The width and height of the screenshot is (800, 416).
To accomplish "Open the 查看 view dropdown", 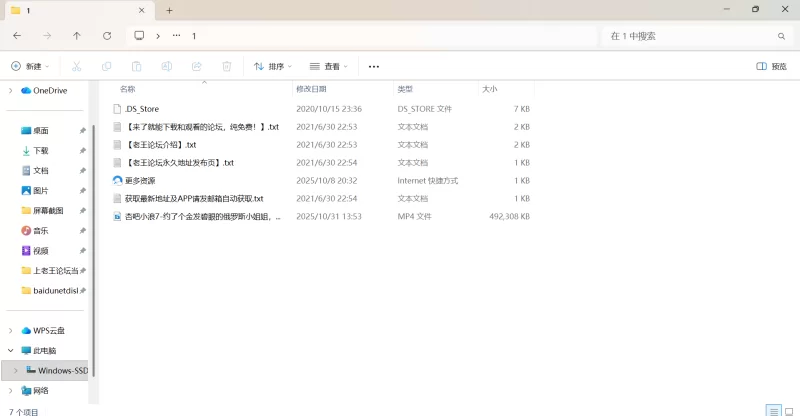I will [329, 66].
